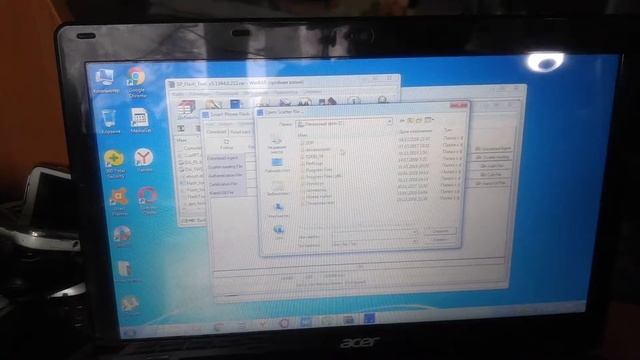Screen dimensions: 640x360
Task: Switch to Download tab in Flash Tool
Action: (x=216, y=132)
